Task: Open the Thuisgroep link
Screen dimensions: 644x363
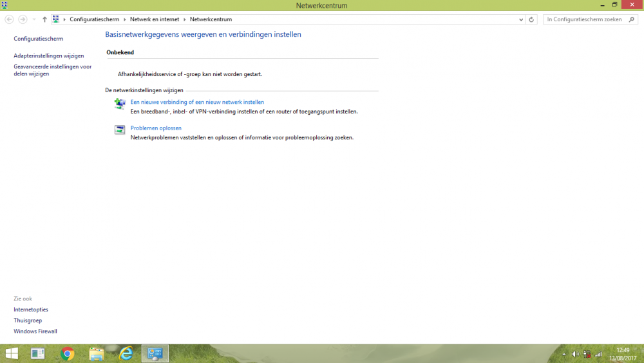Action: 28,320
